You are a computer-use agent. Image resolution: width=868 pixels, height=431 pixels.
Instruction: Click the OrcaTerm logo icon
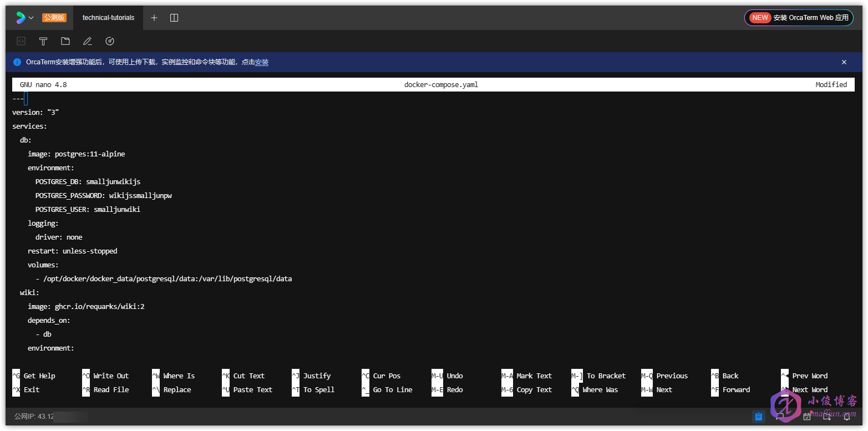click(x=21, y=18)
